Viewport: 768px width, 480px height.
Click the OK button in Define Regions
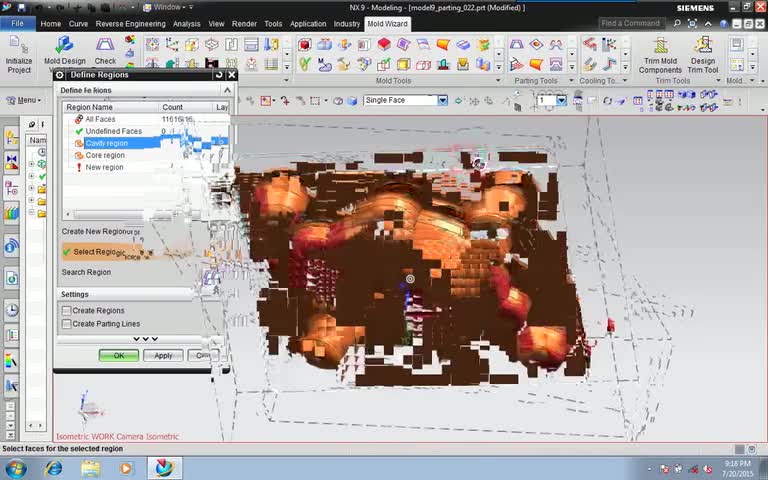tap(119, 356)
